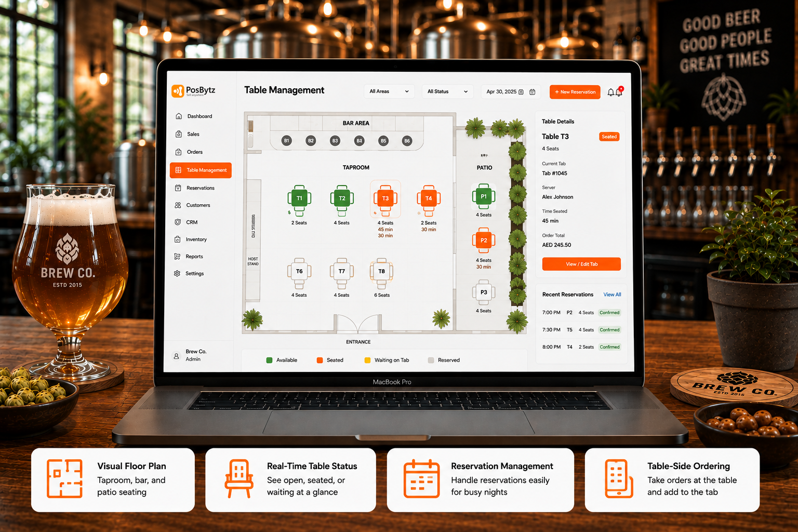Select green table T2
The height and width of the screenshot is (532, 798).
(342, 198)
